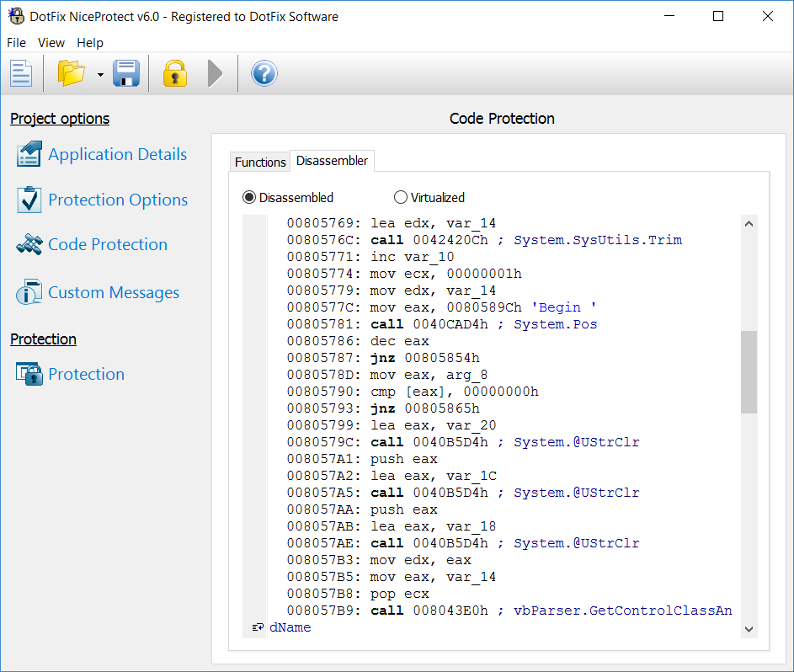Click the disassembly vertical scrollbar thumb
Image resolution: width=794 pixels, height=672 pixels.
click(749, 371)
